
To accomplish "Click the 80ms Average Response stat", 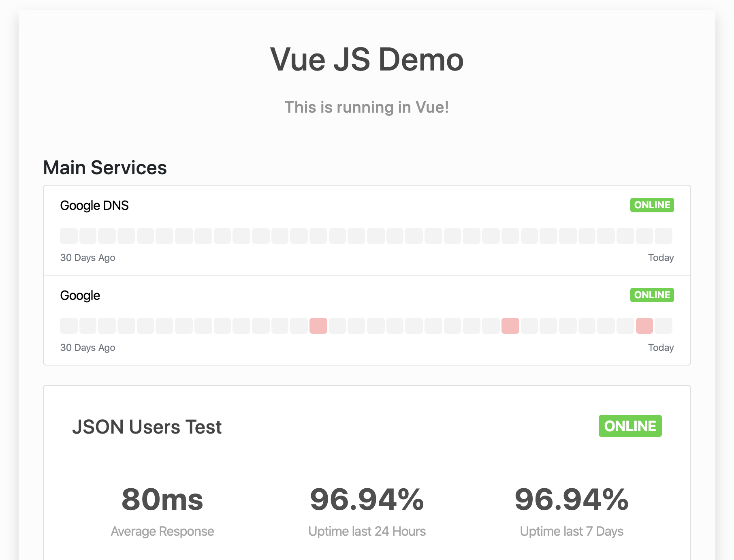I will coord(162,500).
